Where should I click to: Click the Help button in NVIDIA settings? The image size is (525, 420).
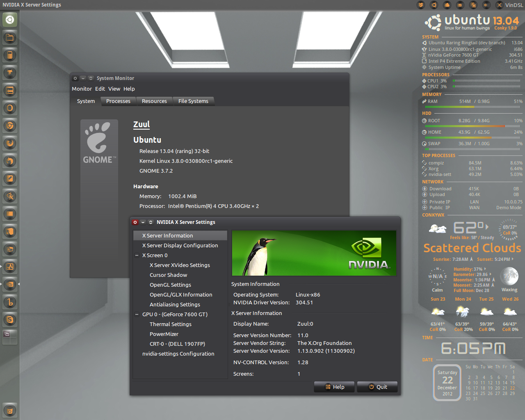(334, 387)
